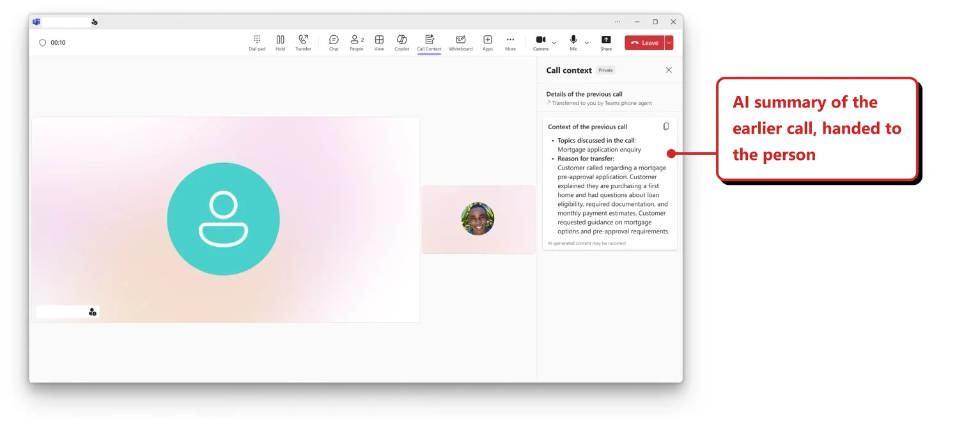Viewport: 980px width, 426px height.
Task: Show the People list
Action: coord(357,42)
